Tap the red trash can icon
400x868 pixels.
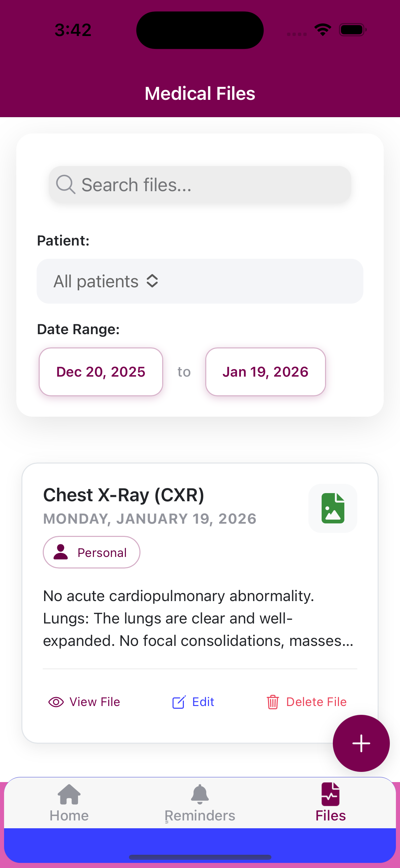tap(272, 702)
